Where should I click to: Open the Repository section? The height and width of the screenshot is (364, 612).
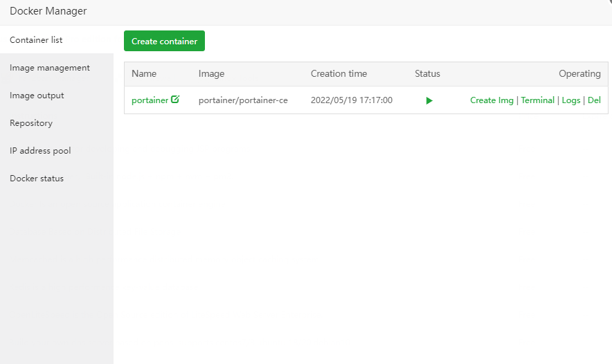pos(31,123)
